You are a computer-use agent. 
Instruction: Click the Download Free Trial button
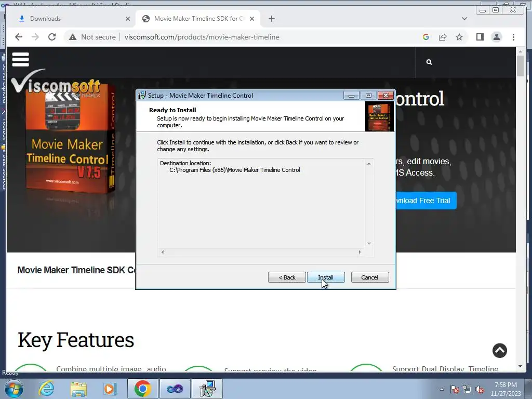pyautogui.click(x=426, y=201)
